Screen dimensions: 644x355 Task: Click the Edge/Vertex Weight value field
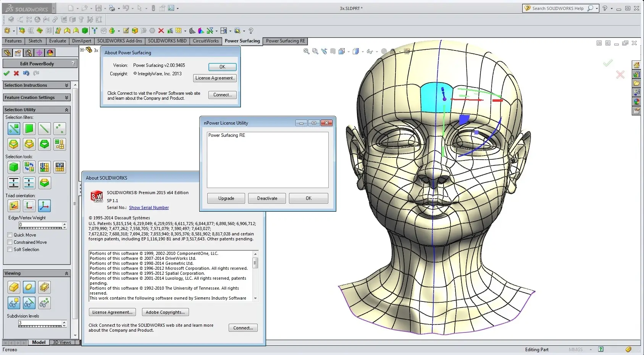coord(40,224)
